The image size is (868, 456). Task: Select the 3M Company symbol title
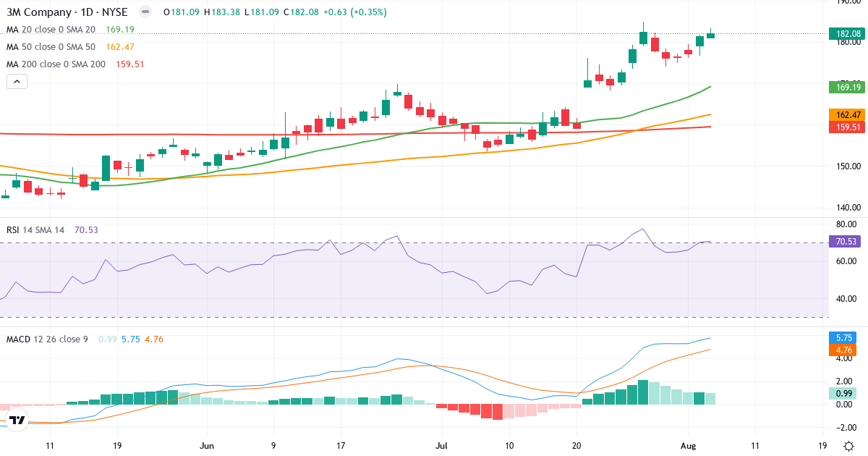[67, 12]
